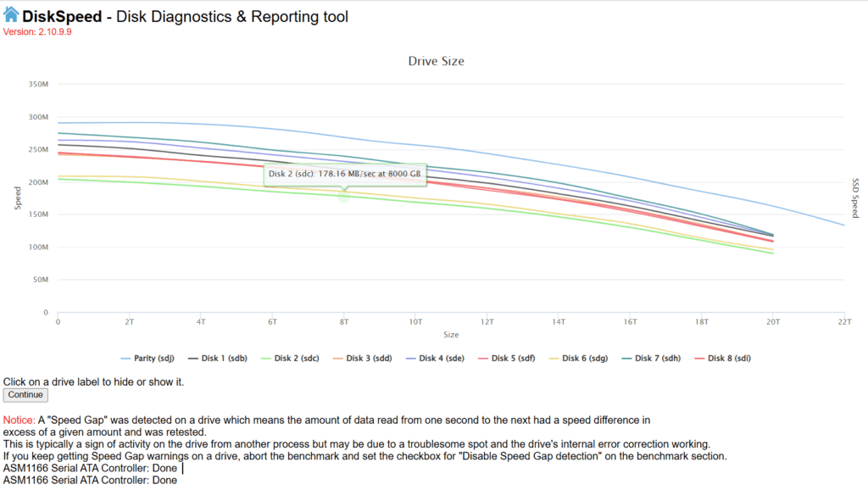Click the SSD Speed axis title

pyautogui.click(x=855, y=198)
